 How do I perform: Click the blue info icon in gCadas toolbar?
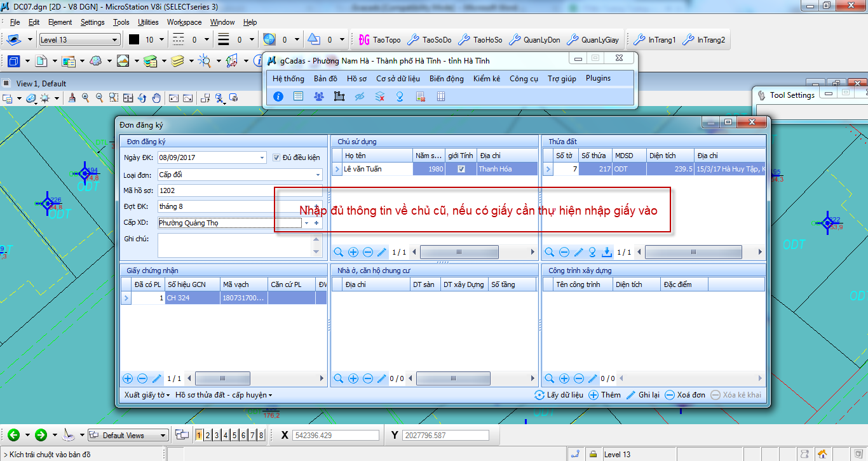(x=278, y=97)
